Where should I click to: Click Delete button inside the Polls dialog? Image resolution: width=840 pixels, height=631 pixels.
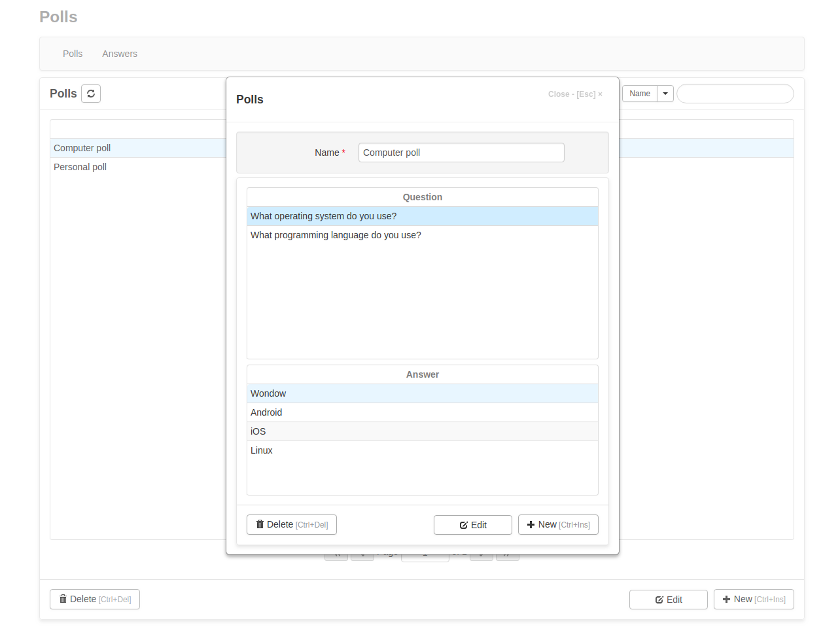pyautogui.click(x=292, y=525)
